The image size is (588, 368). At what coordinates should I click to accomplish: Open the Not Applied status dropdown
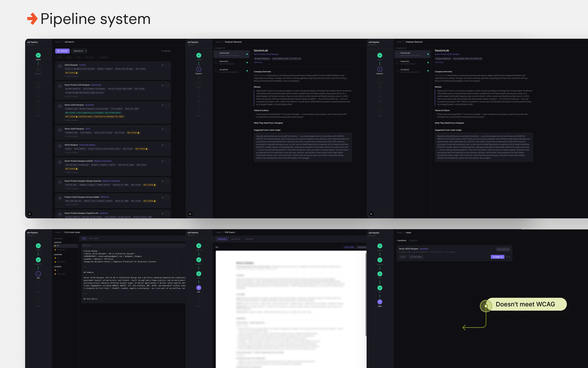[x=503, y=249]
